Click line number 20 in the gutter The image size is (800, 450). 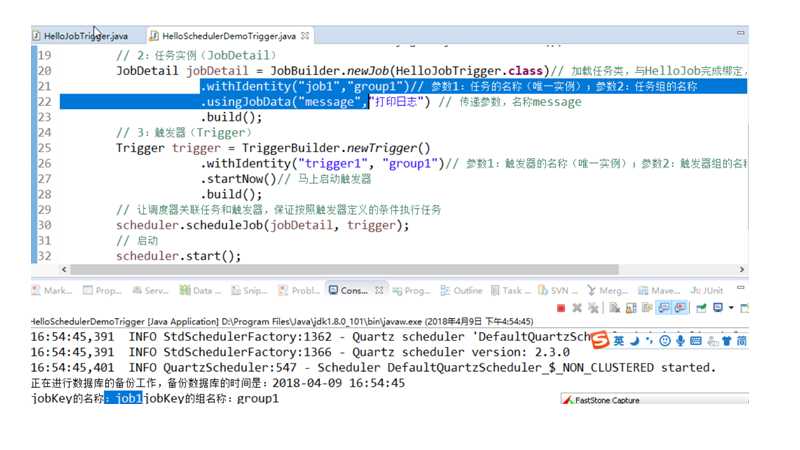(44, 71)
